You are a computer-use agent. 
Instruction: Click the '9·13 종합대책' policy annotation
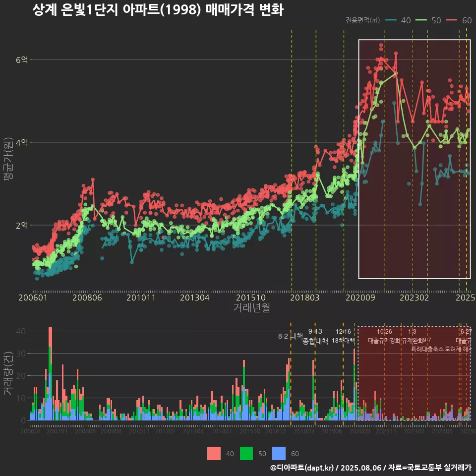(x=315, y=336)
